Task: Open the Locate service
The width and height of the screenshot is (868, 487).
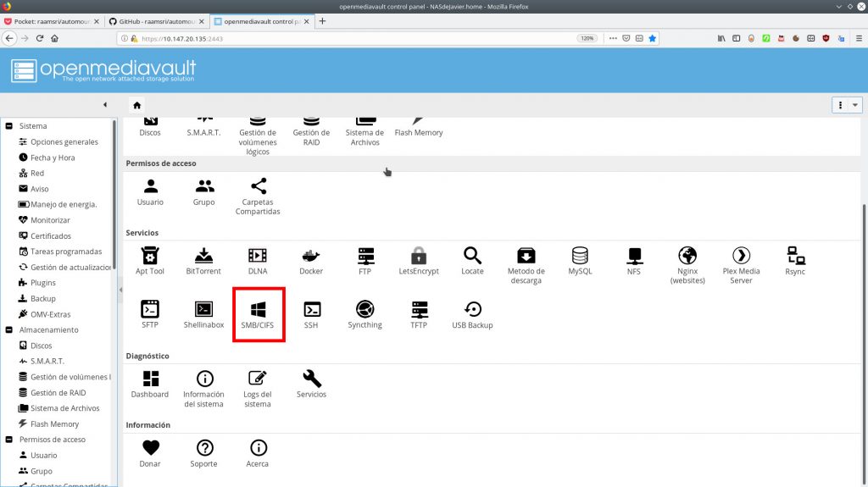Action: (x=472, y=261)
